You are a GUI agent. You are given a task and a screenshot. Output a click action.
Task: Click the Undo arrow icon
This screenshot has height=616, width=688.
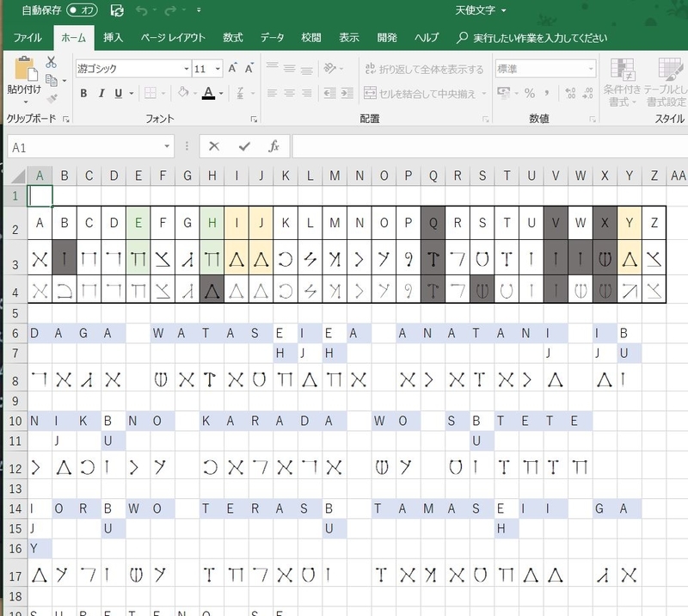[x=141, y=10]
